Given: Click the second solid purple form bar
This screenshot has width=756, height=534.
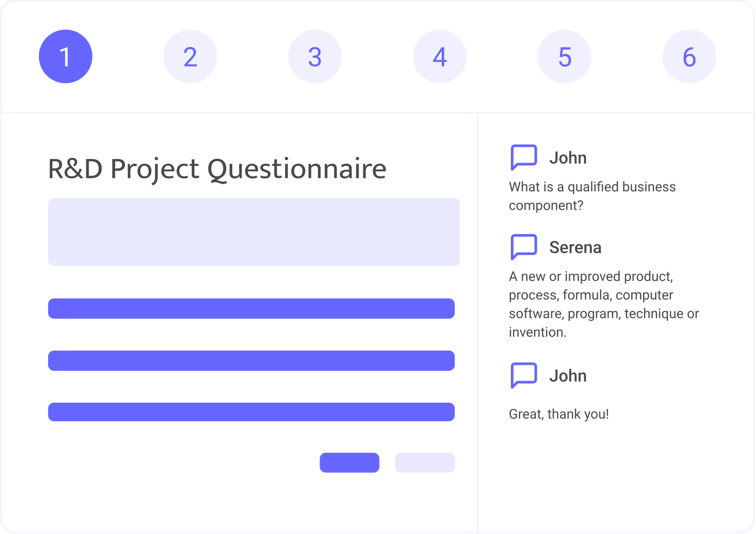Looking at the screenshot, I should pyautogui.click(x=251, y=361).
